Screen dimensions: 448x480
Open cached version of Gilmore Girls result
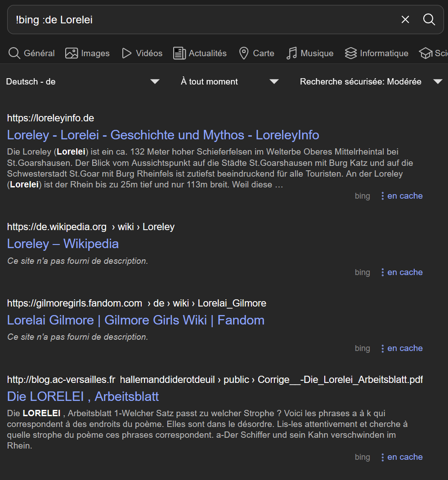405,348
